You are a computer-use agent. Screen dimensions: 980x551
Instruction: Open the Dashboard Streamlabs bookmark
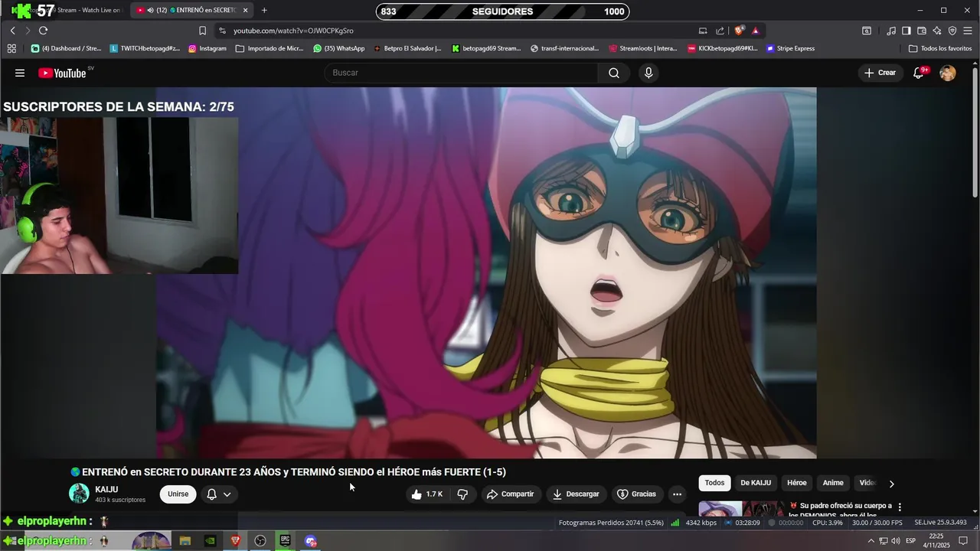click(66, 48)
